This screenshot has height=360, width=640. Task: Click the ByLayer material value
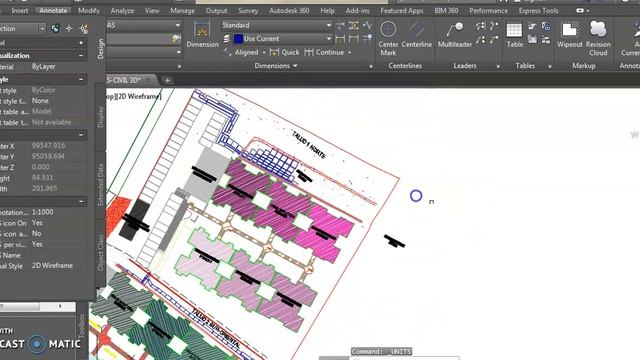44,67
